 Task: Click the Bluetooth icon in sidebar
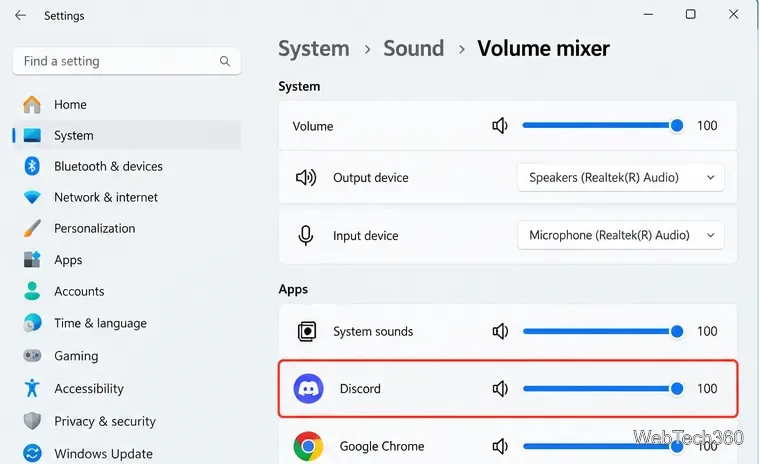pyautogui.click(x=32, y=166)
